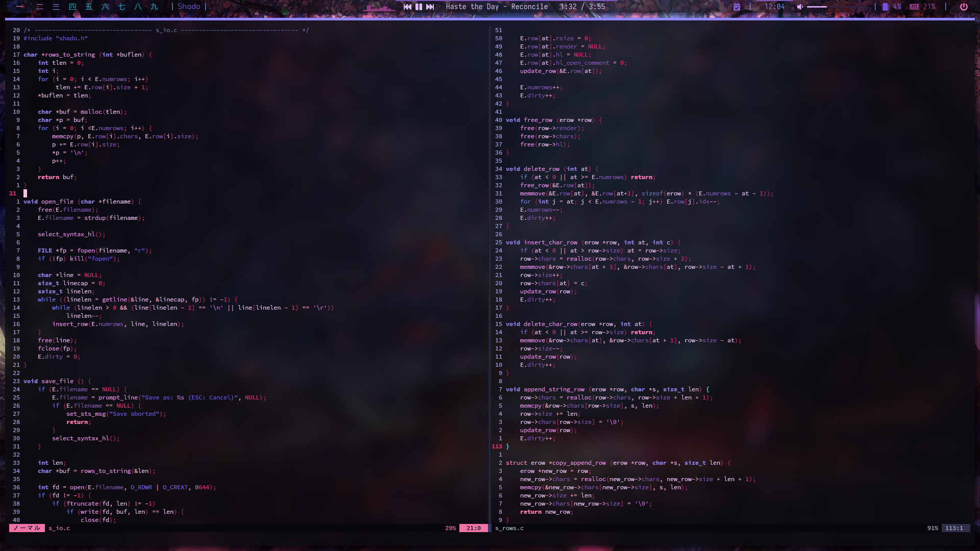Open power menu icon
Image resolution: width=980 pixels, height=551 pixels.
[x=964, y=7]
